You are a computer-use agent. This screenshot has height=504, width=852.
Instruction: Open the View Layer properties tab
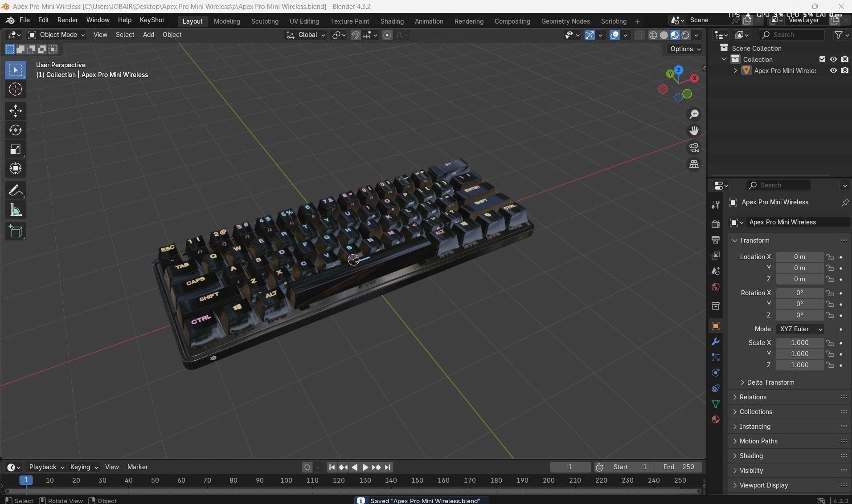click(x=716, y=256)
